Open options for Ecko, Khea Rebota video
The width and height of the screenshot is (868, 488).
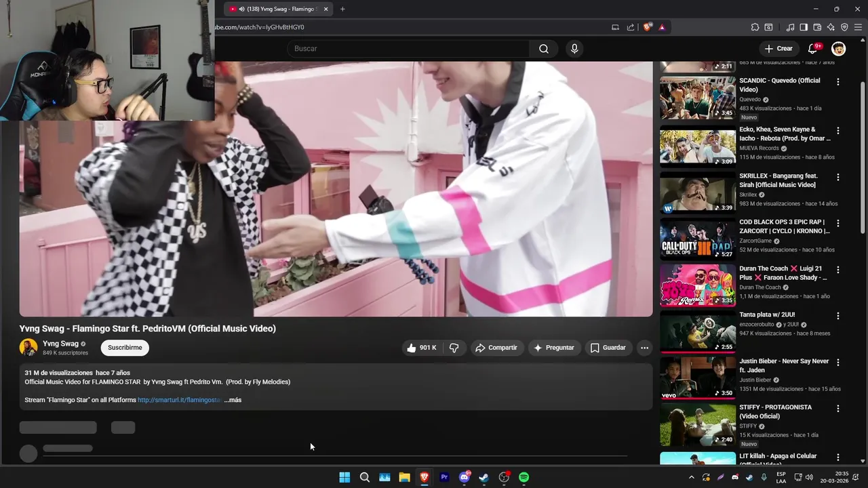838,131
